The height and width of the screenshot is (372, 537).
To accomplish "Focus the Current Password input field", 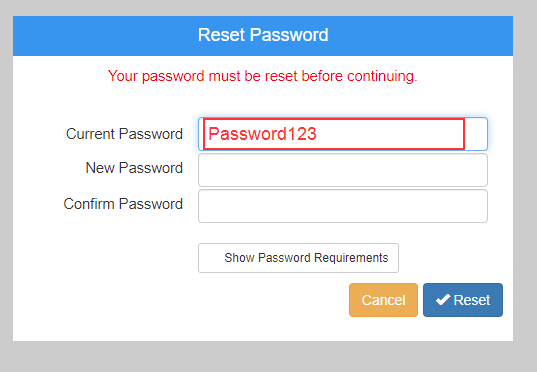I will [343, 134].
